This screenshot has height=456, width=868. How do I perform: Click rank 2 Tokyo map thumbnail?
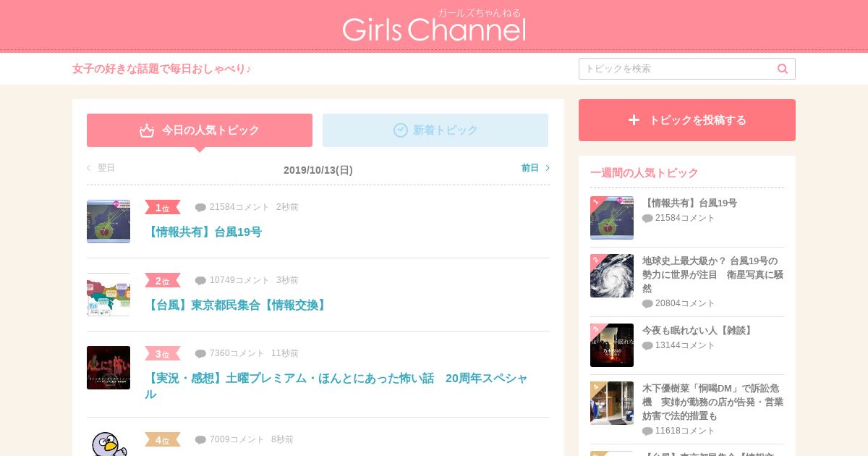109,295
